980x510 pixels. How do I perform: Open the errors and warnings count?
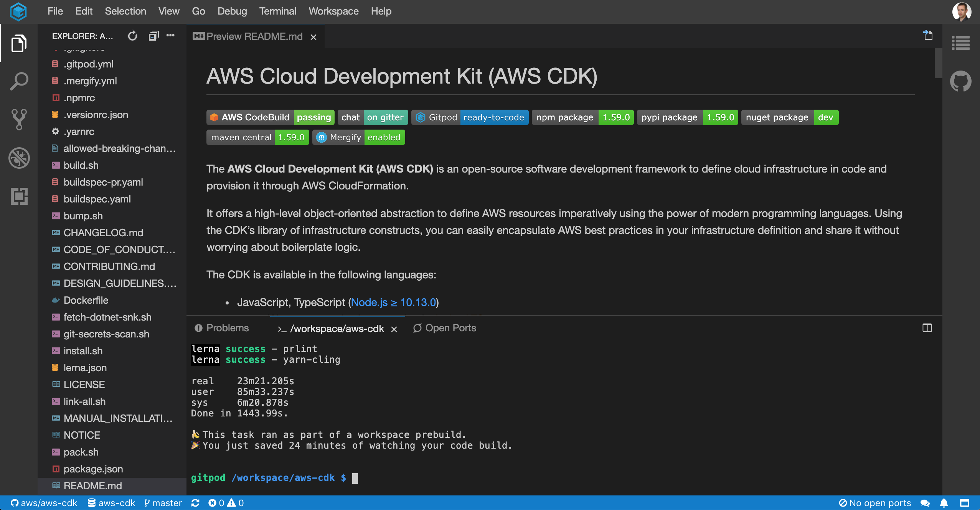point(226,503)
